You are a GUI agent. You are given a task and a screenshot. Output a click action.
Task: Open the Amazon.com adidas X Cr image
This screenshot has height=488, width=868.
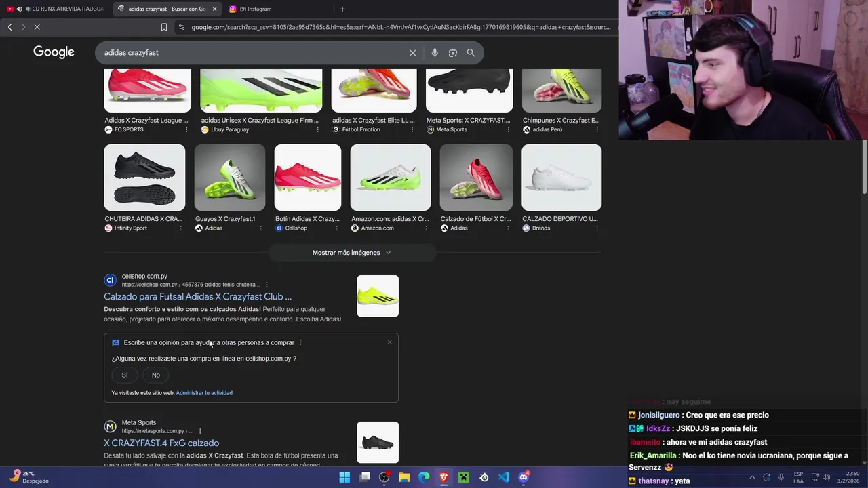tap(391, 178)
